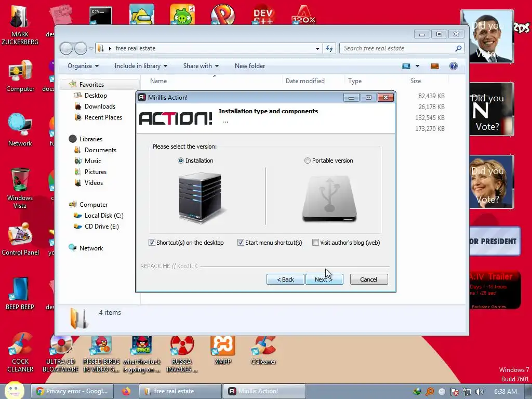The width and height of the screenshot is (532, 399).
Task: Click the Search free real estate field
Action: 402,48
